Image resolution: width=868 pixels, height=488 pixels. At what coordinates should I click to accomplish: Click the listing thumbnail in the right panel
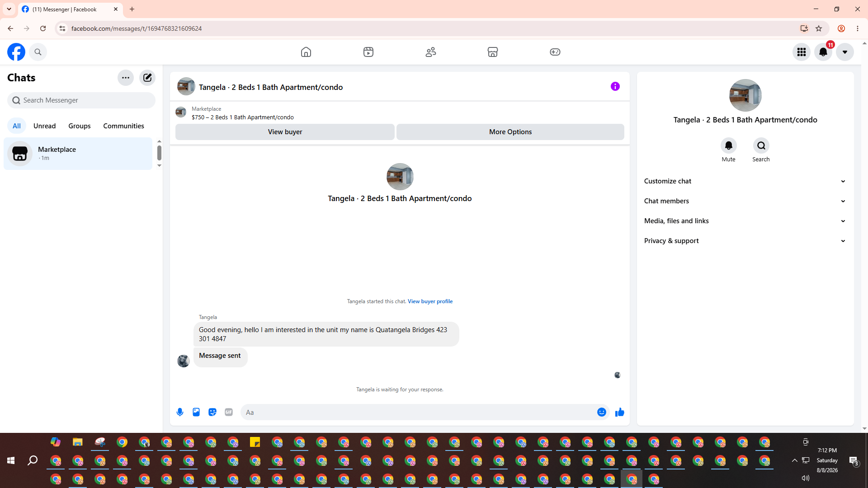pyautogui.click(x=745, y=95)
